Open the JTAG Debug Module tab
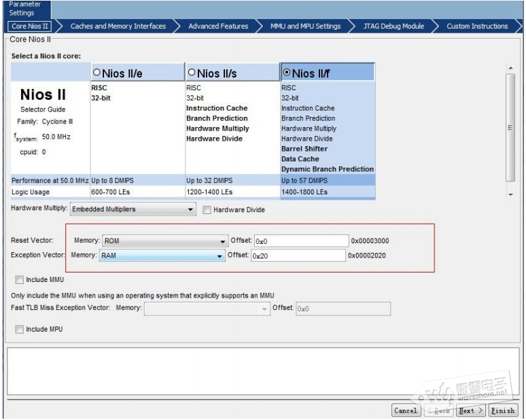 (393, 27)
